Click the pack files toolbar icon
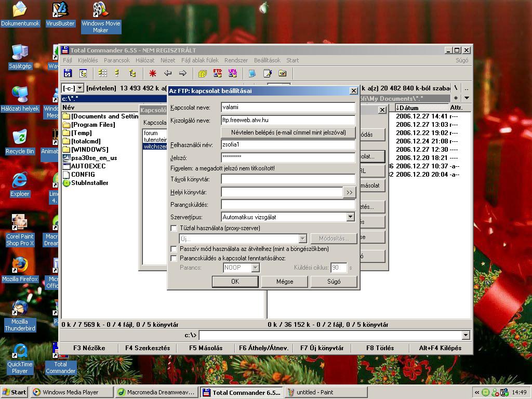Image resolution: width=532 pixels, height=399 pixels. pos(203,74)
